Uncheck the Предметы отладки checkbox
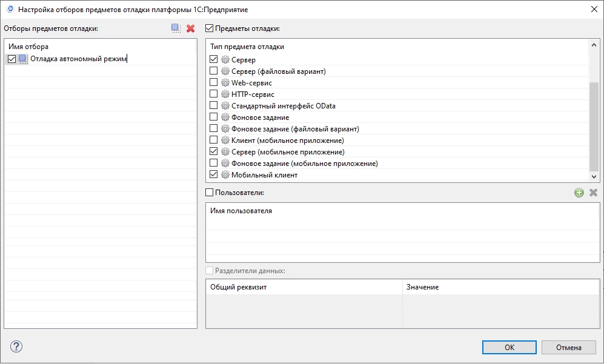 [x=210, y=28]
